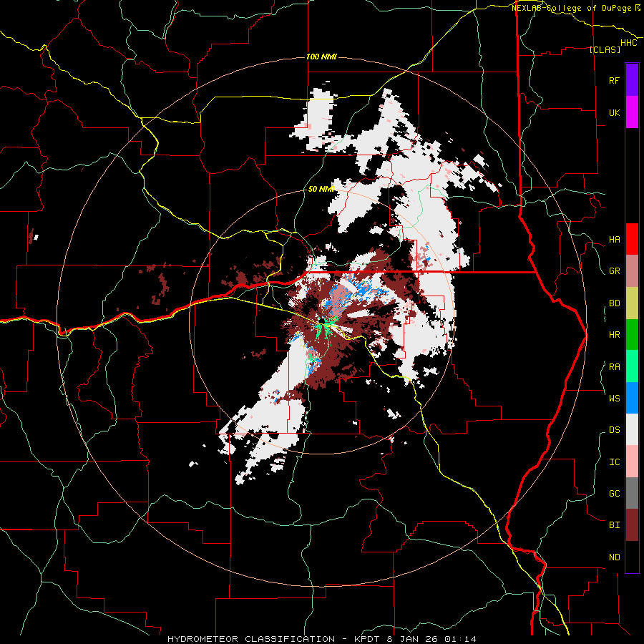Viewport: 644px width, 644px height.
Task: Select the GR dusty pink legend swatch
Action: (632, 271)
